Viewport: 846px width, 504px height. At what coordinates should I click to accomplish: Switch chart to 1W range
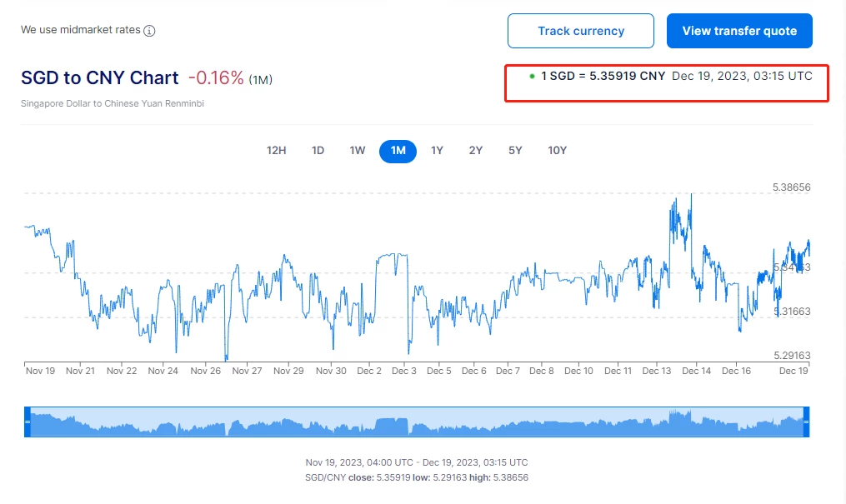click(358, 151)
